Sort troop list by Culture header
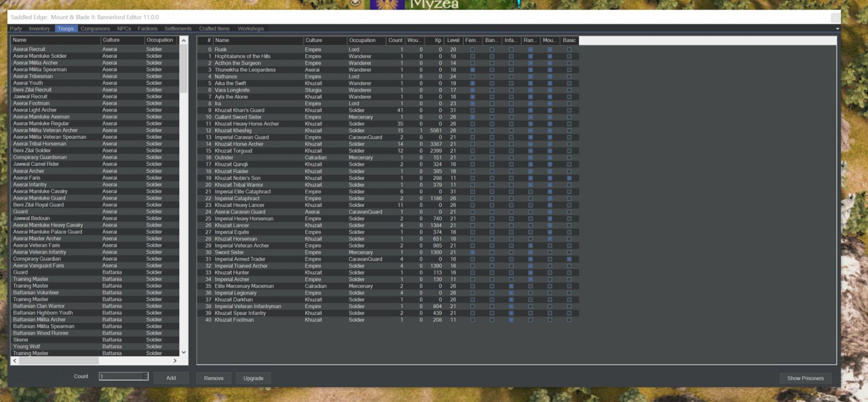This screenshot has width=868, height=402. point(122,40)
